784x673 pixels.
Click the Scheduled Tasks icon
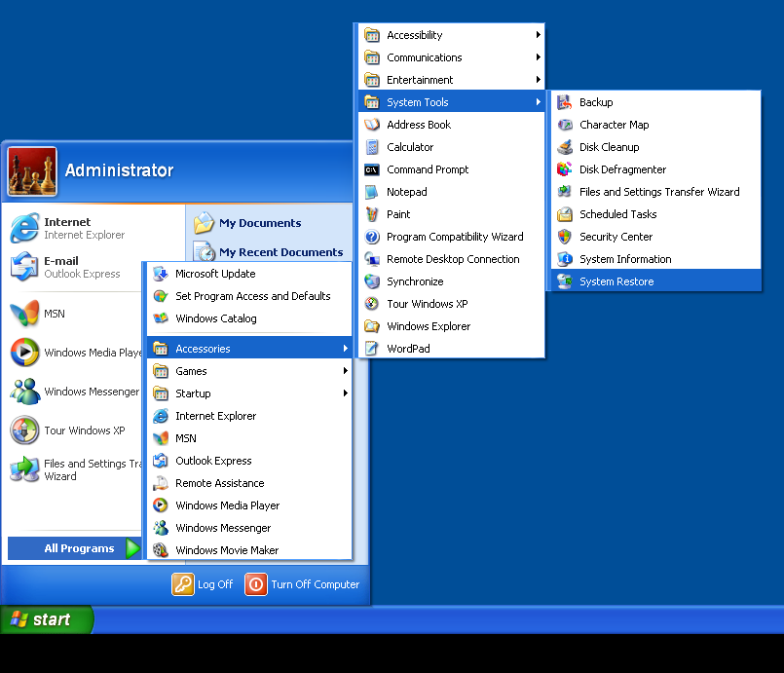coord(565,214)
